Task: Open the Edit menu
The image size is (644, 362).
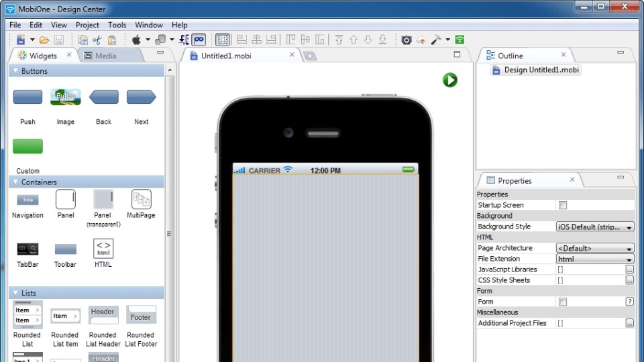Action: point(36,25)
